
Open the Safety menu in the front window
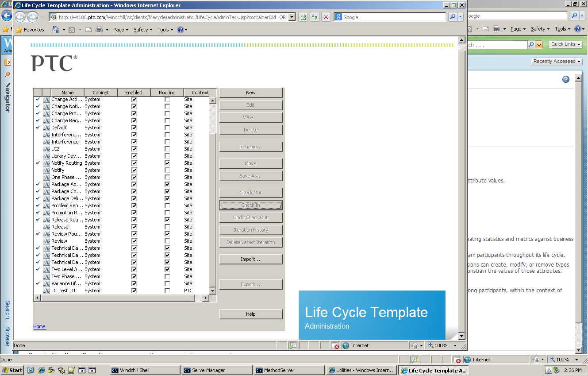point(143,30)
